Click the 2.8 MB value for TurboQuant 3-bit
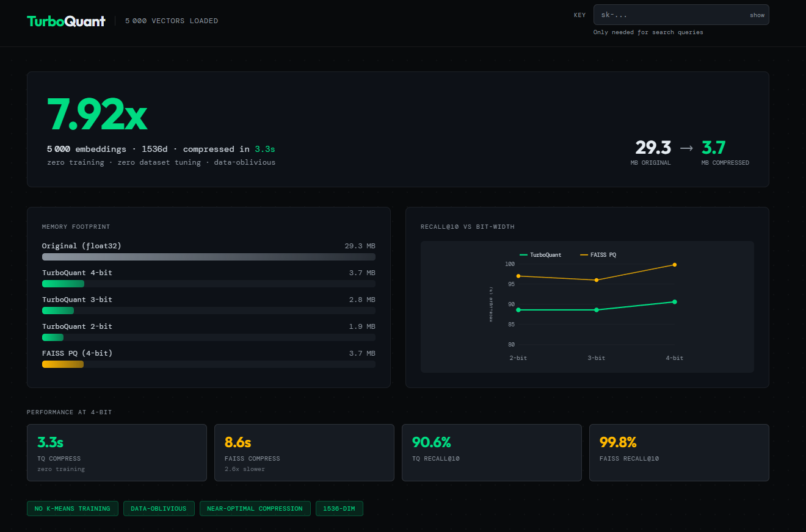The height and width of the screenshot is (532, 806). pos(362,300)
